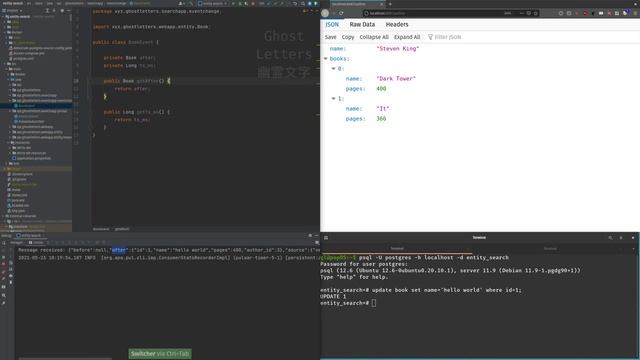Open a new browser tab with plus
This screenshot has width=640, height=360.
[390, 4]
